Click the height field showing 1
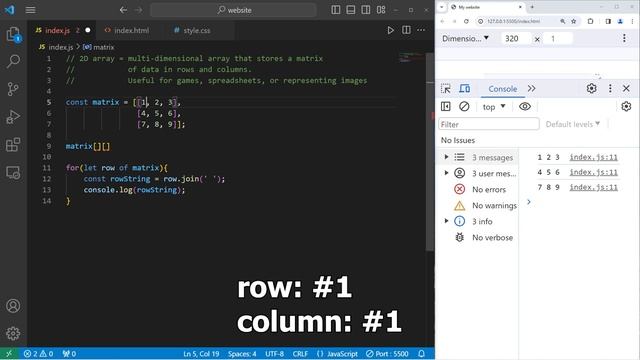The height and width of the screenshot is (360, 640). [x=558, y=38]
